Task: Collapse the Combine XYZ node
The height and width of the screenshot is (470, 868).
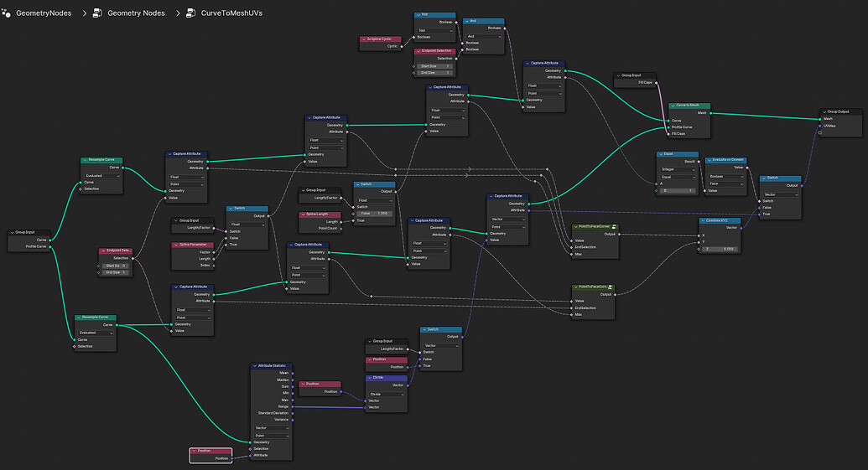Action: (703, 220)
